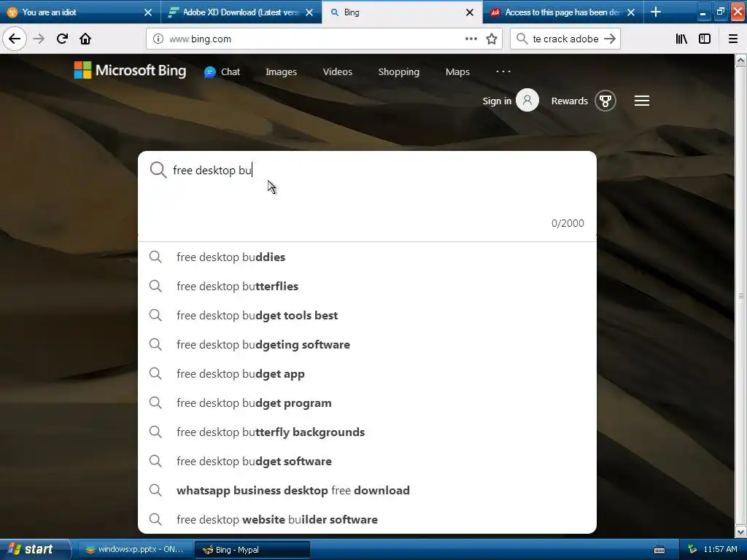Pick 'free desktop budget app' suggestion
Image resolution: width=747 pixels, height=560 pixels.
pos(367,374)
